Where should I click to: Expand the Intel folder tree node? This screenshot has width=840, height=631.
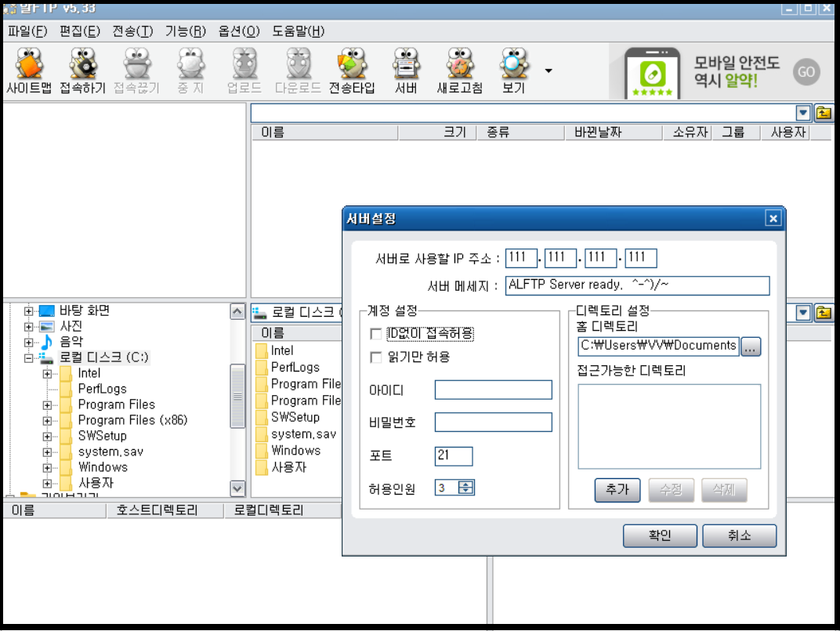47,374
